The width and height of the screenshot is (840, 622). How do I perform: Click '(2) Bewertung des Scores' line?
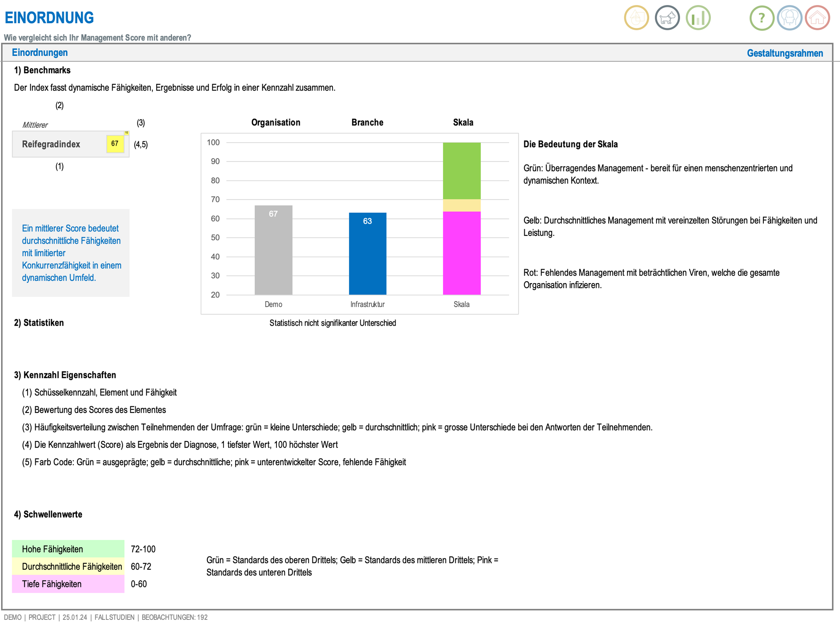pos(94,410)
